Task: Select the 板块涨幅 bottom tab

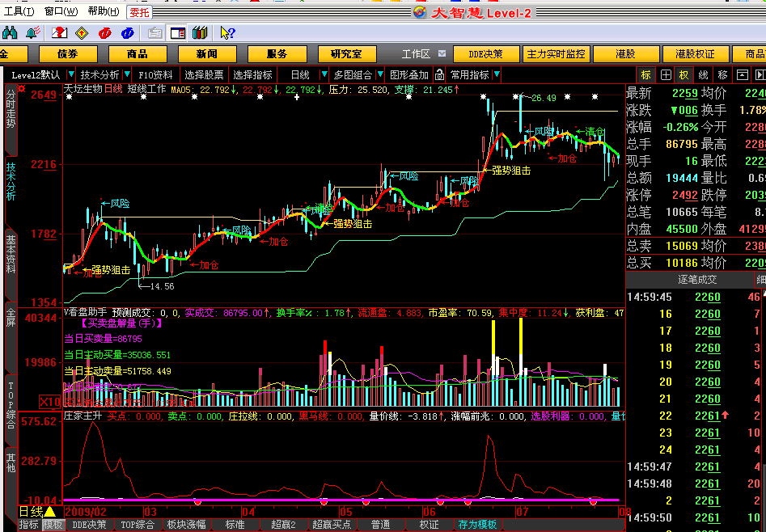Action: [187, 525]
